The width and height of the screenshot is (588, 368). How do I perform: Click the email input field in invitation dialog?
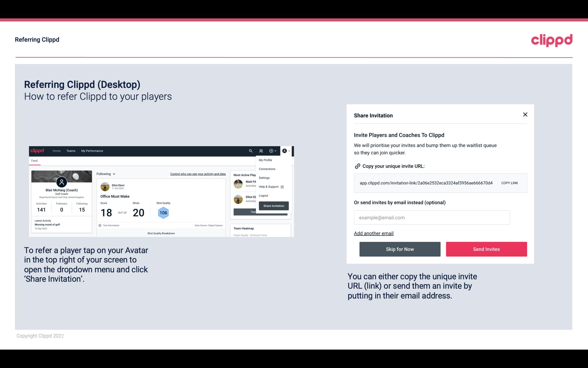432,217
